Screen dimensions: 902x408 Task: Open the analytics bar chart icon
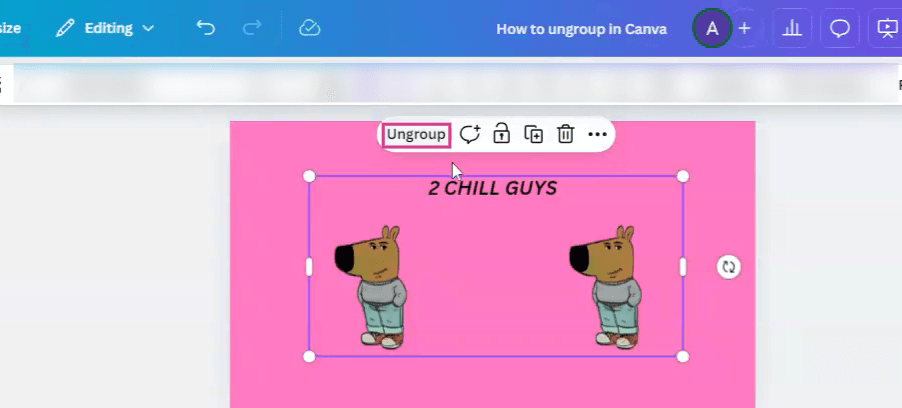coord(792,28)
